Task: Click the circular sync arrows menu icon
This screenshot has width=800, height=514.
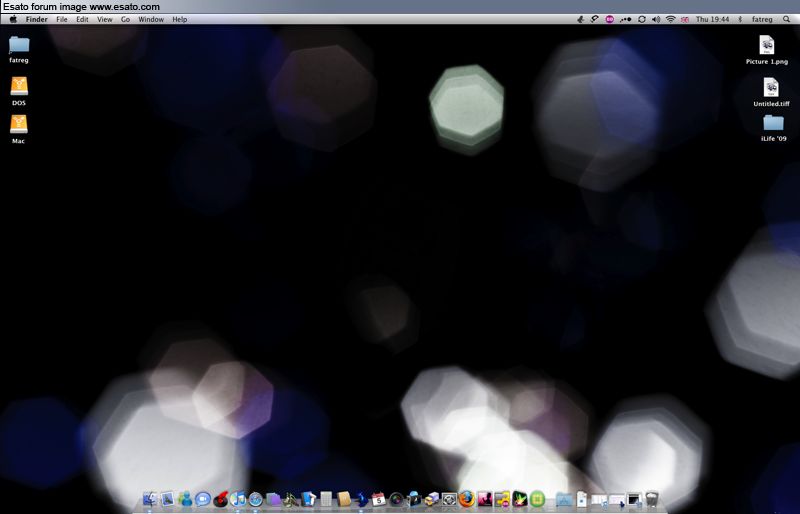Action: tap(642, 19)
